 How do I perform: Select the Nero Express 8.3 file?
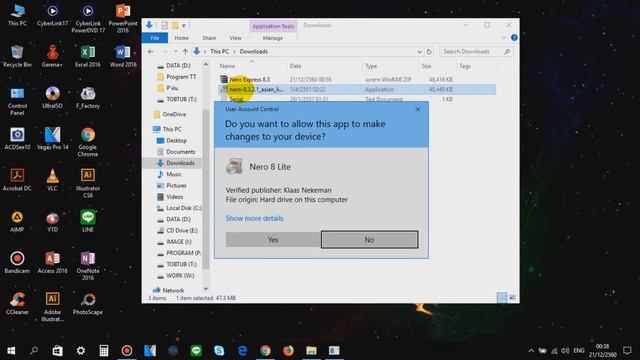click(249, 80)
